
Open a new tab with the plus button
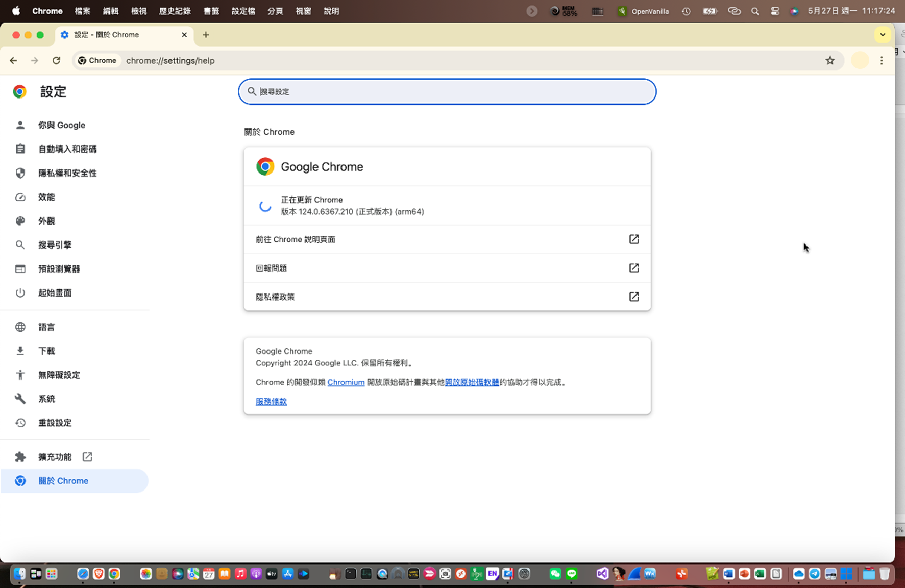pyautogui.click(x=206, y=35)
